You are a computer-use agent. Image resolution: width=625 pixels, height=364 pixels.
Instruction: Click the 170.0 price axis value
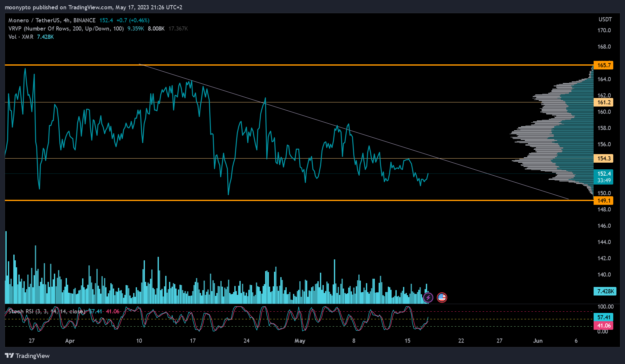point(604,30)
